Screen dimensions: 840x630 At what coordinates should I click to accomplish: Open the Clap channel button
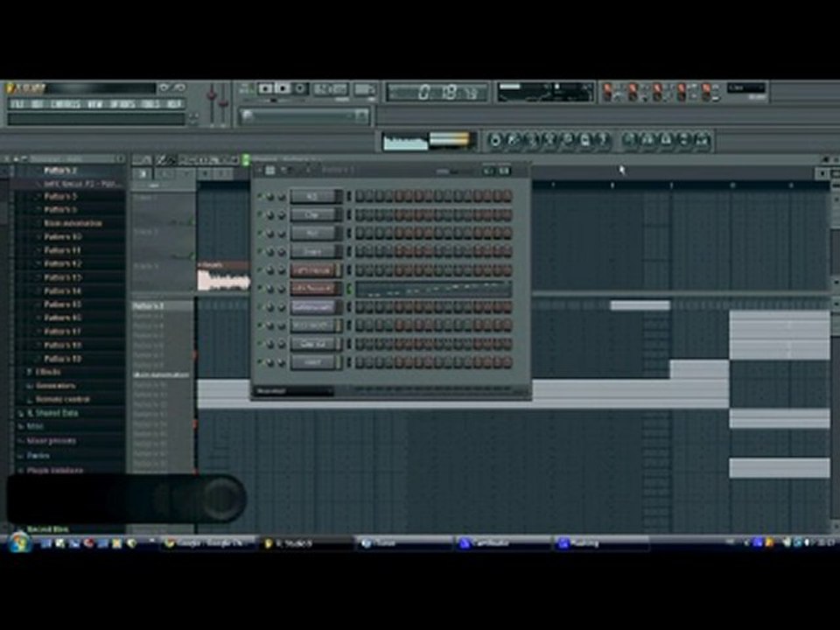[x=315, y=215]
